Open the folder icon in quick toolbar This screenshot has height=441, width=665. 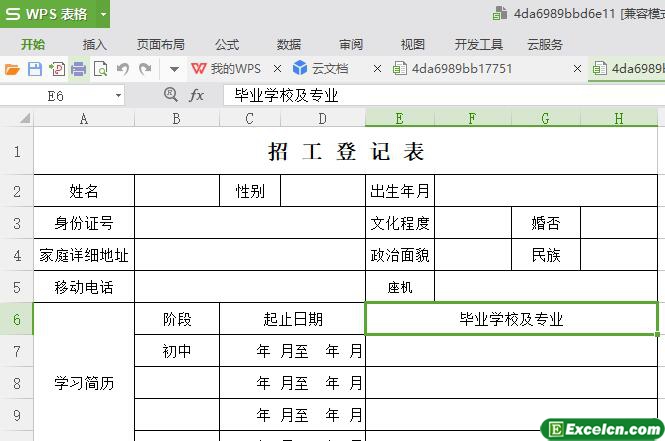pos(12,69)
